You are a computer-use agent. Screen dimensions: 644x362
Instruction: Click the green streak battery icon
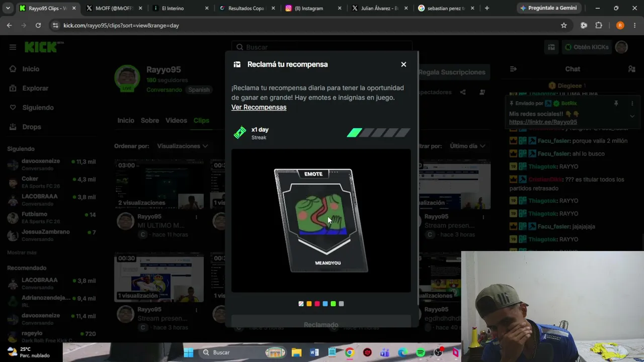tap(240, 133)
